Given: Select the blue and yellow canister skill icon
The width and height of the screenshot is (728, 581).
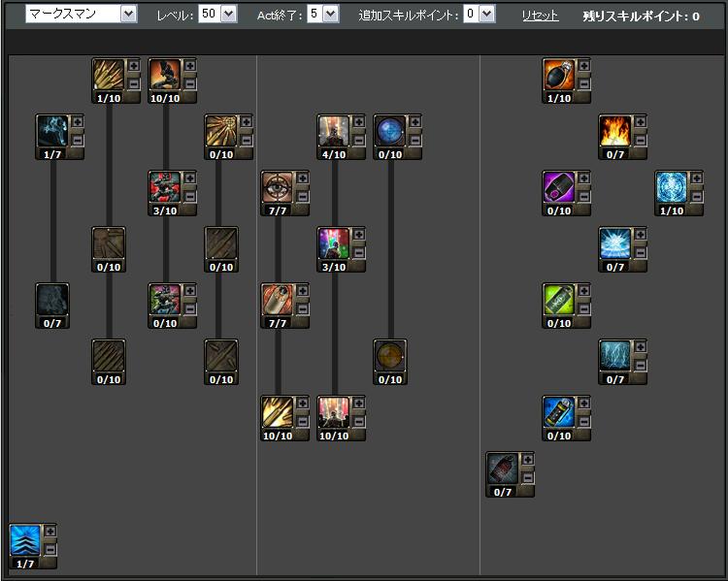Looking at the screenshot, I should [559, 411].
